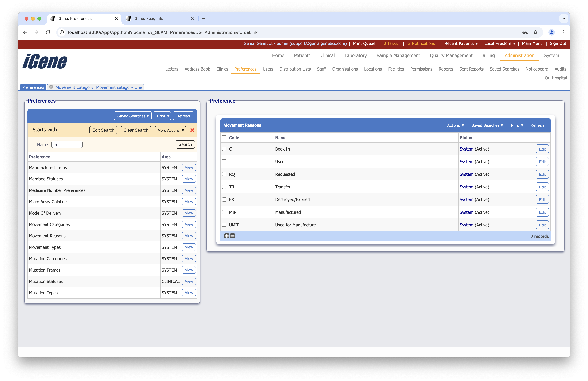The width and height of the screenshot is (588, 381).
Task: Click the minus remove-record icon
Action: pyautogui.click(x=232, y=236)
